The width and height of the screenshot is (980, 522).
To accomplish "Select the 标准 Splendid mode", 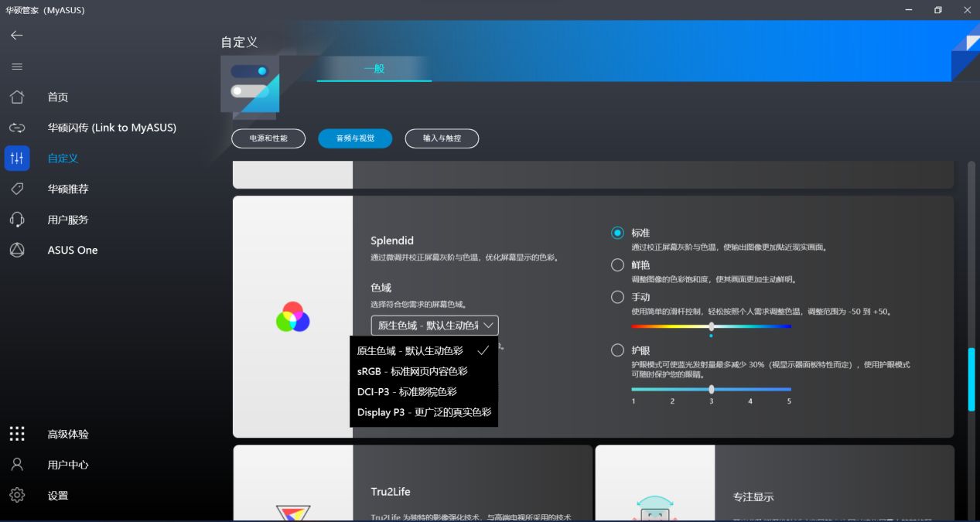I will pos(616,232).
